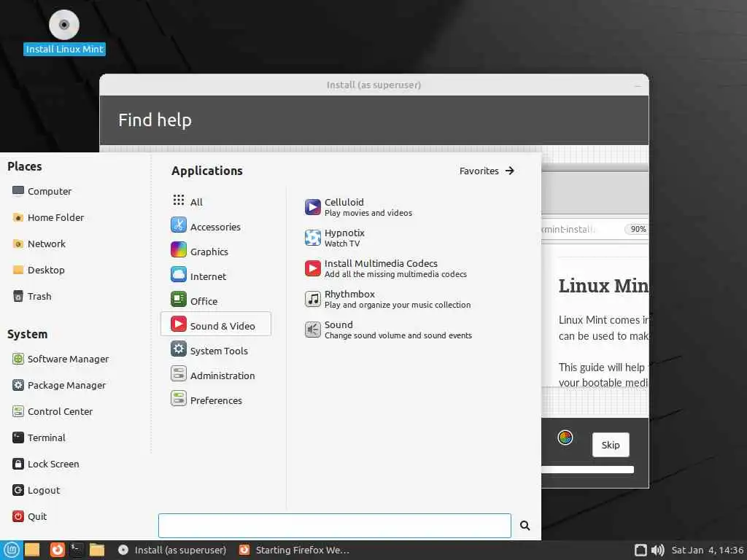The height and width of the screenshot is (560, 747).
Task: Click the Administration category icon
Action: 179,374
